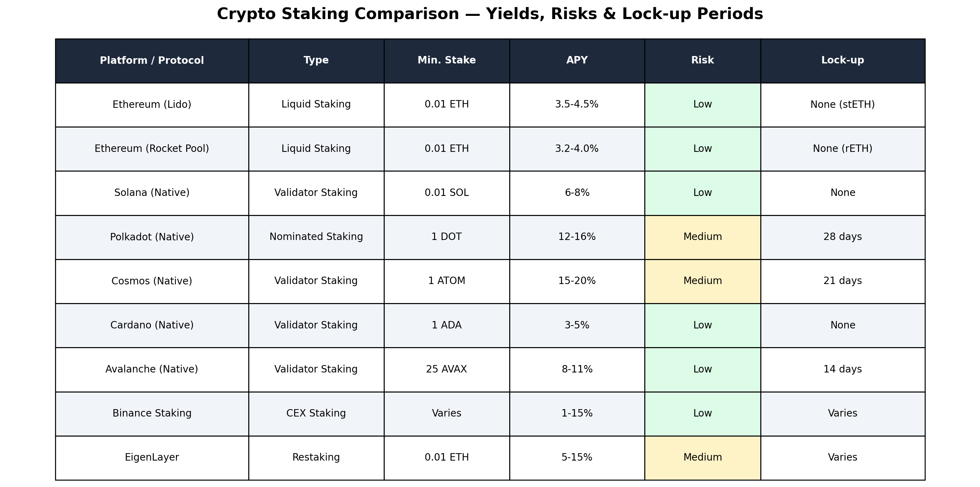
Task: Select the Crypto Staking Comparison title
Action: pos(490,14)
